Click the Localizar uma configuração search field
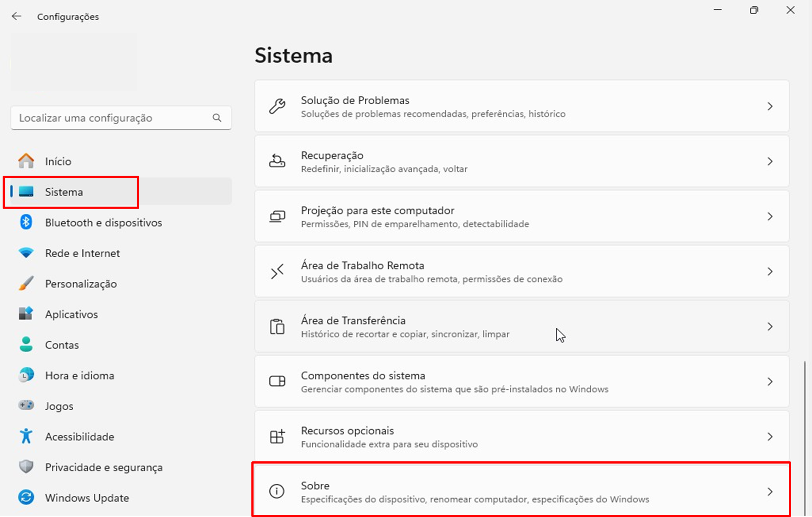 (121, 118)
